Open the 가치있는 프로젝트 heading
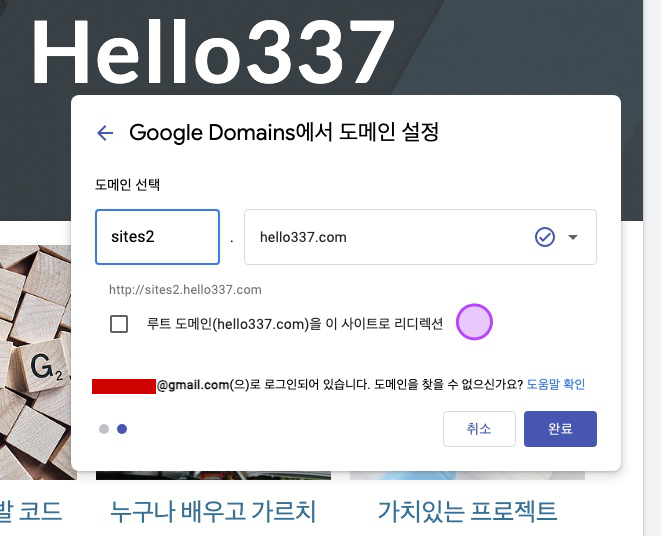Viewport: 661px width, 536px height. (x=467, y=511)
